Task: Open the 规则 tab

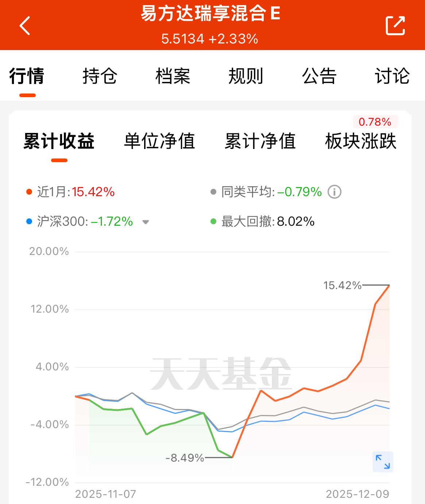Action: point(246,76)
